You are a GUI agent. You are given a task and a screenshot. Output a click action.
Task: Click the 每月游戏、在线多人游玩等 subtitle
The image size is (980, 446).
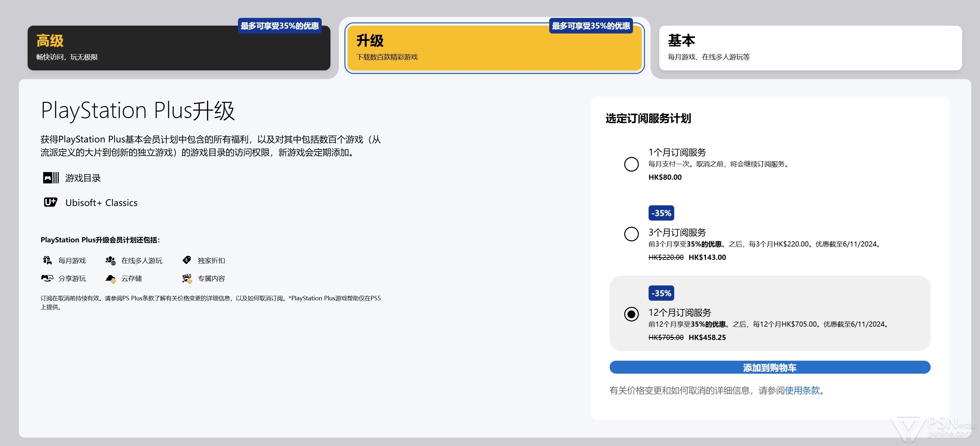[709, 57]
